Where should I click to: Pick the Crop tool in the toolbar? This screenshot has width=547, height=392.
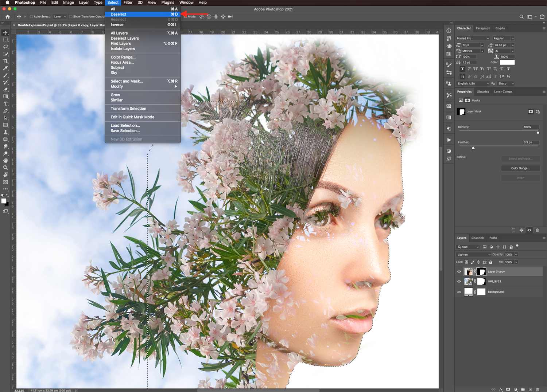click(5, 61)
